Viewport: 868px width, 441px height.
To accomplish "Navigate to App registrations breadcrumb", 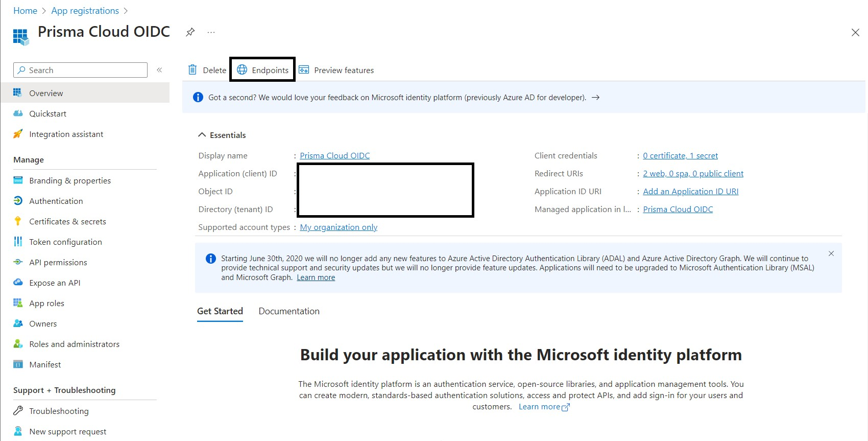I will 85,11.
